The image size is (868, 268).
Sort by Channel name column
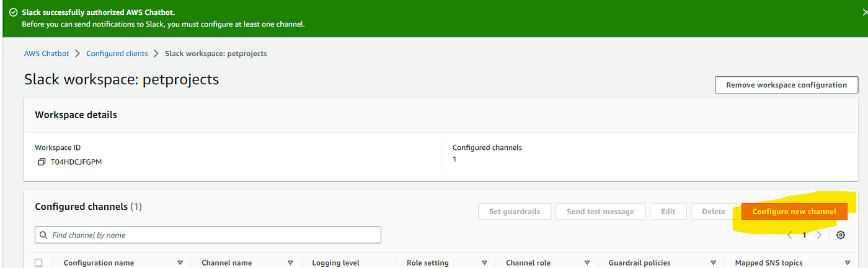point(290,263)
